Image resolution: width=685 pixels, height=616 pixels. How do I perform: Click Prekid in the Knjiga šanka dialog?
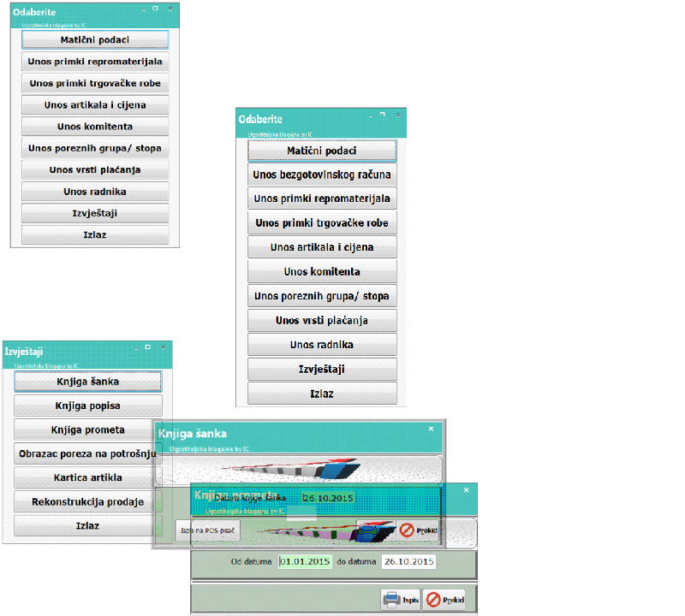pos(419,530)
